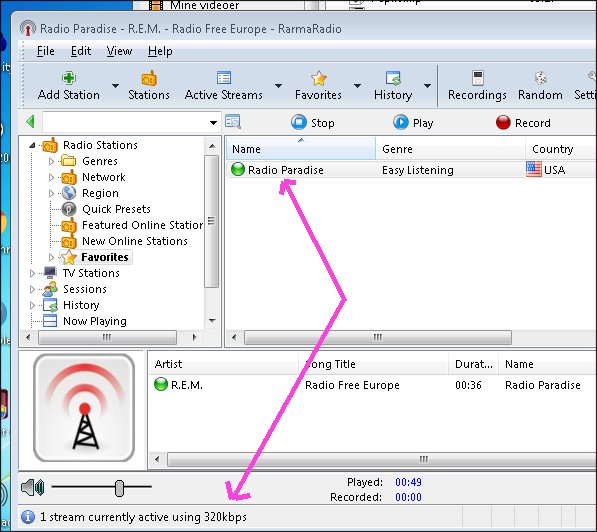Click the tree panel right scroll arrow
Image resolution: width=597 pixels, height=532 pixels.
tap(195, 337)
